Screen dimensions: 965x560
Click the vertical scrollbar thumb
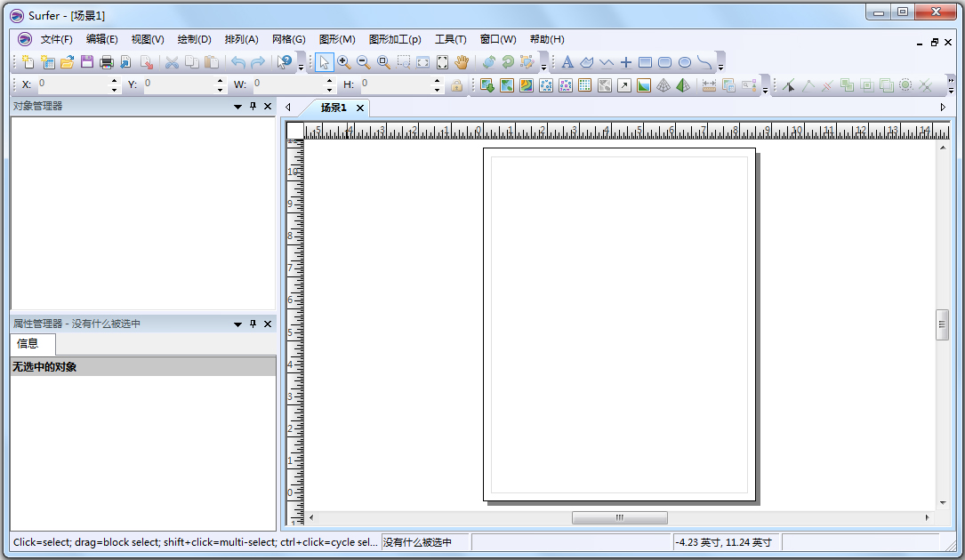[942, 324]
